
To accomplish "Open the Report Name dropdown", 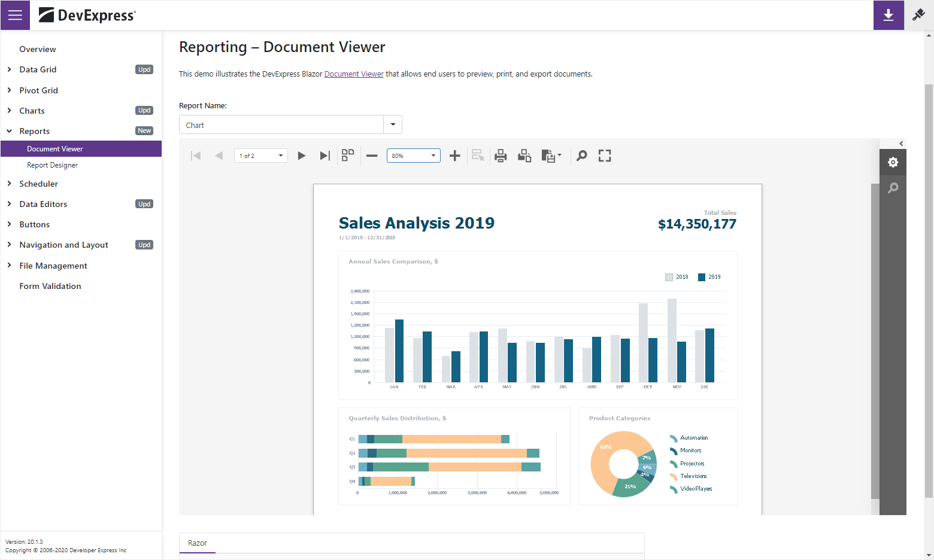I will tap(393, 124).
